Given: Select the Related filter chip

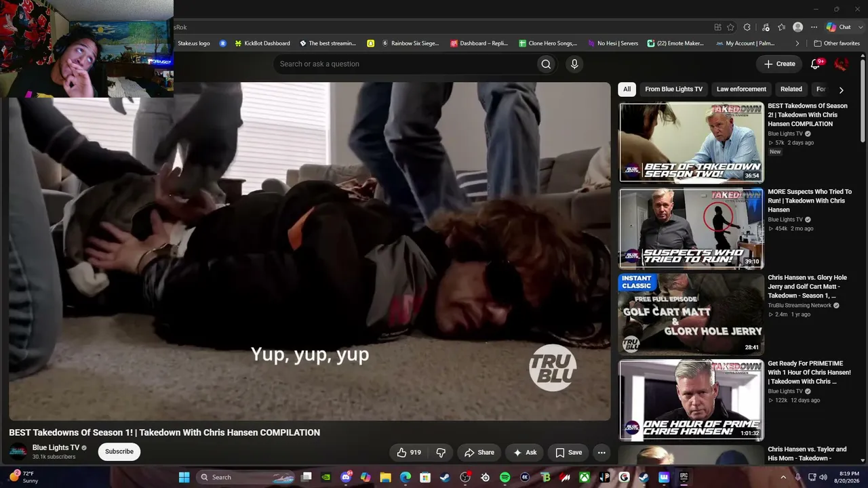Looking at the screenshot, I should click(791, 89).
